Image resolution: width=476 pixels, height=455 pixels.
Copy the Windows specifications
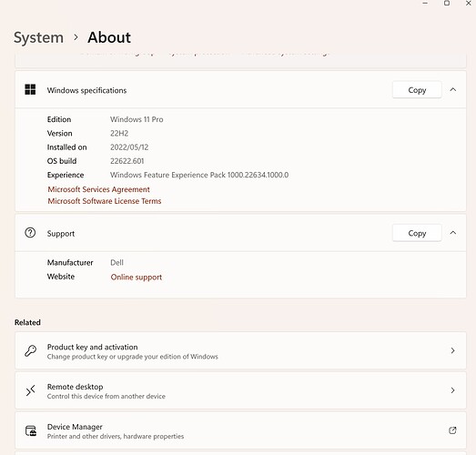point(417,90)
